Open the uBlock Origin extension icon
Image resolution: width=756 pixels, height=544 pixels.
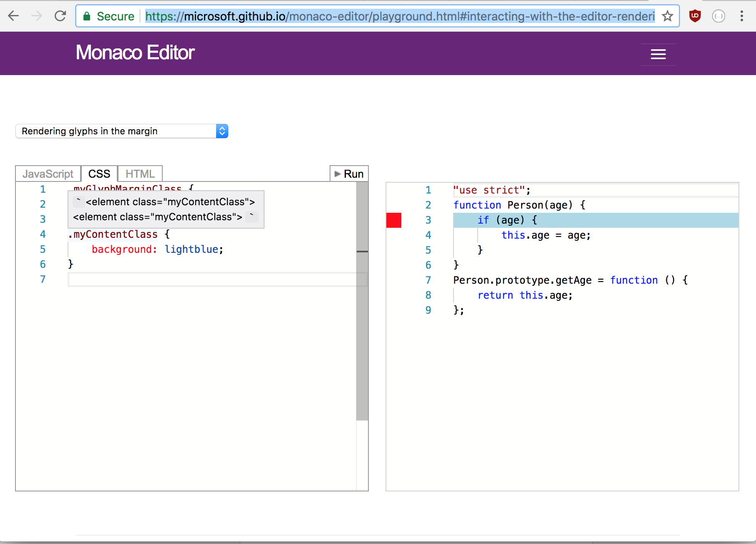[x=695, y=16]
